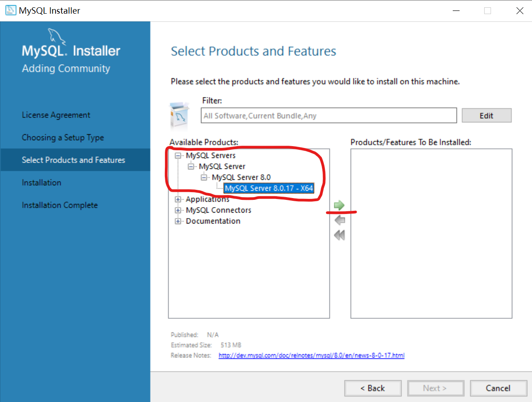Click the Next button
The image size is (532, 402).
(x=435, y=388)
